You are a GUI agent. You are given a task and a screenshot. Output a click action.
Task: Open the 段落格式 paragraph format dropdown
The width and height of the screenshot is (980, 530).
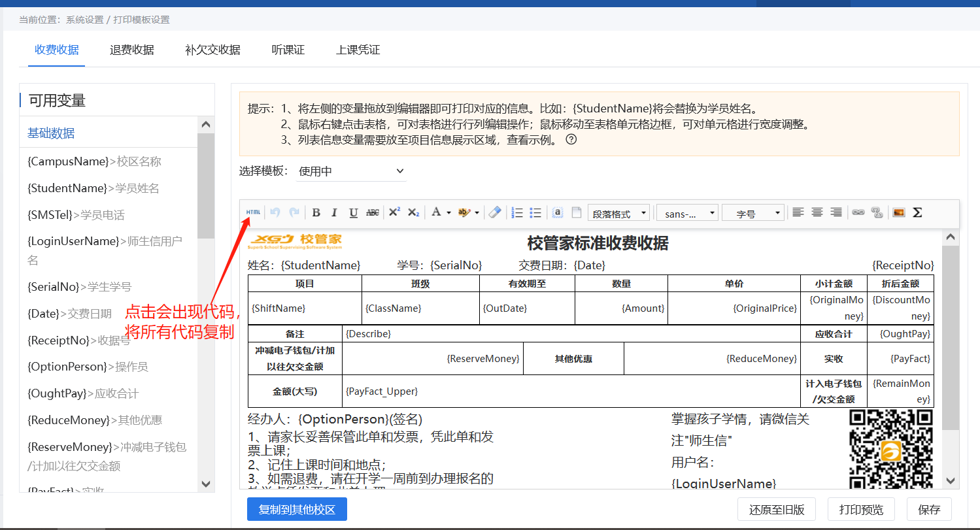[x=619, y=213]
